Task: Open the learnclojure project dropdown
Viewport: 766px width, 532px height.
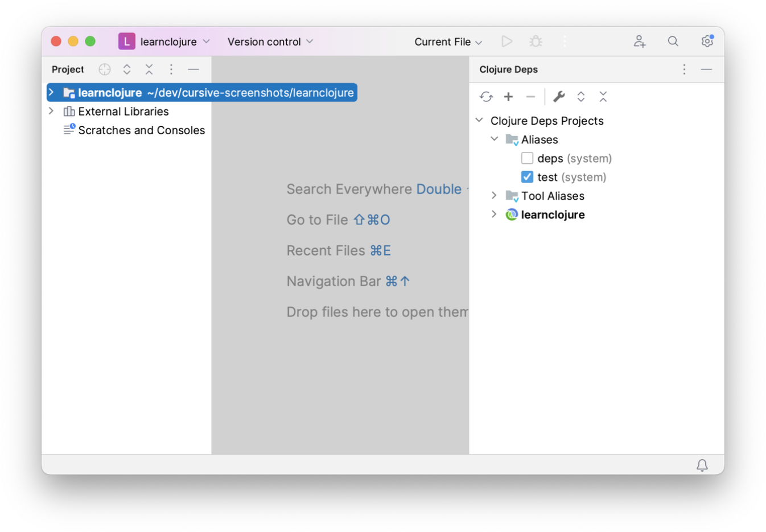Action: [175, 42]
